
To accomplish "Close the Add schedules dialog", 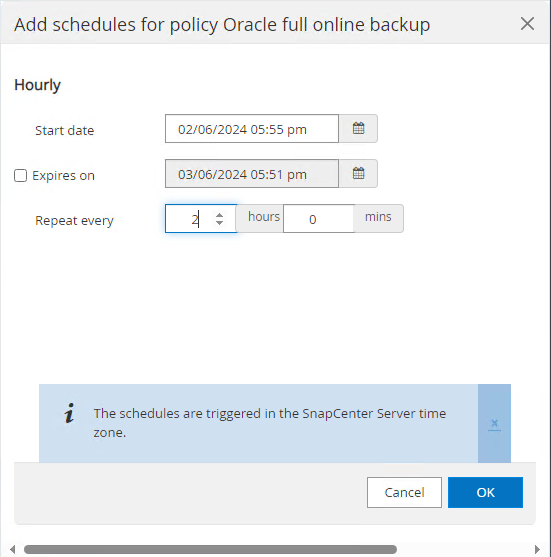I will pos(527,24).
